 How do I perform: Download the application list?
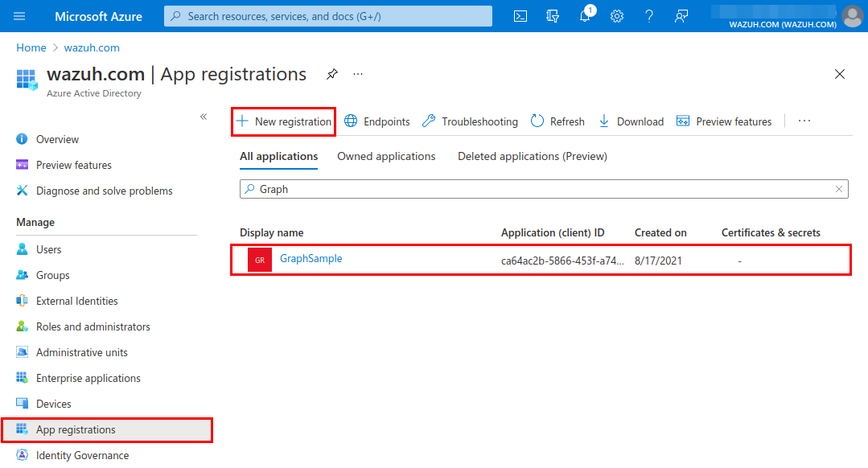[x=631, y=121]
